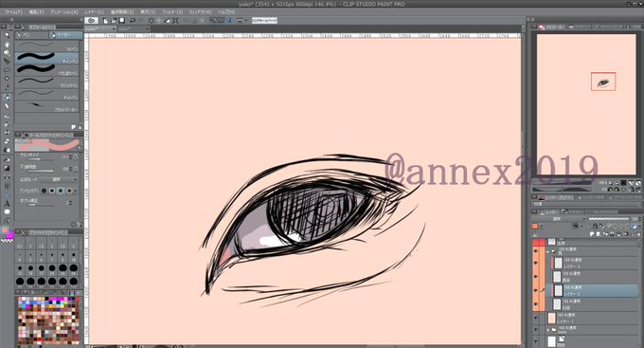Image resolution: width=644 pixels, height=348 pixels.
Task: Click opacity stepper arrows in tool property
Action: [x=71, y=169]
